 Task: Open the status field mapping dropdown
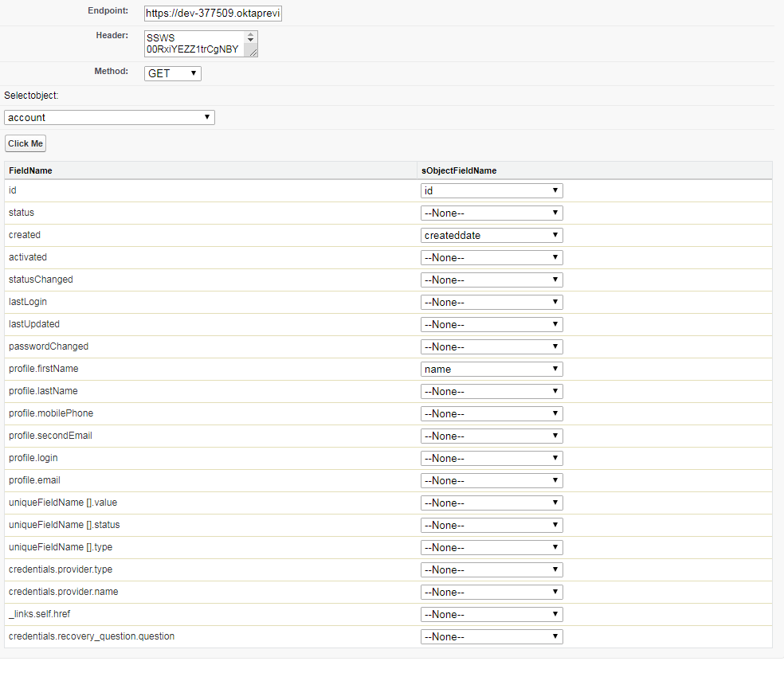[491, 213]
